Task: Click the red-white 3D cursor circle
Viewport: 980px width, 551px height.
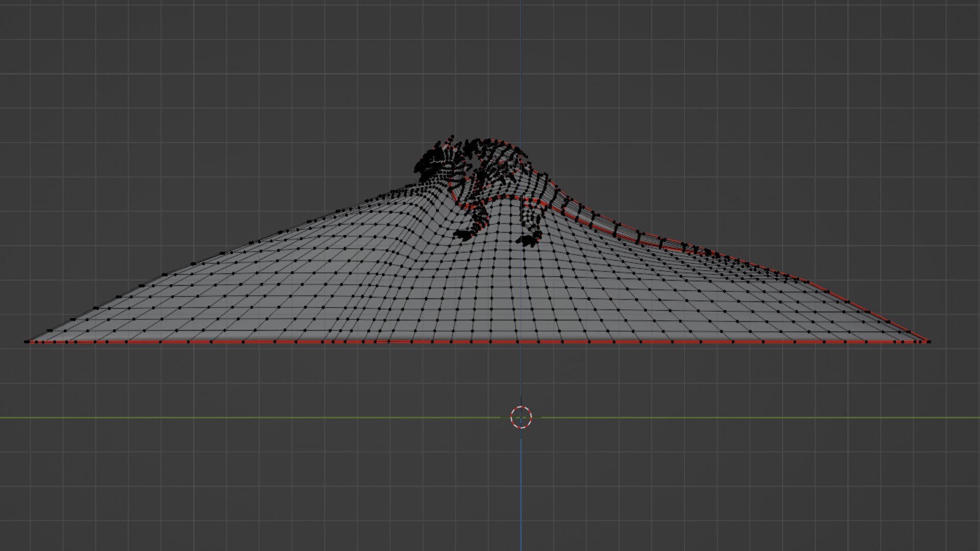Action: (x=521, y=417)
